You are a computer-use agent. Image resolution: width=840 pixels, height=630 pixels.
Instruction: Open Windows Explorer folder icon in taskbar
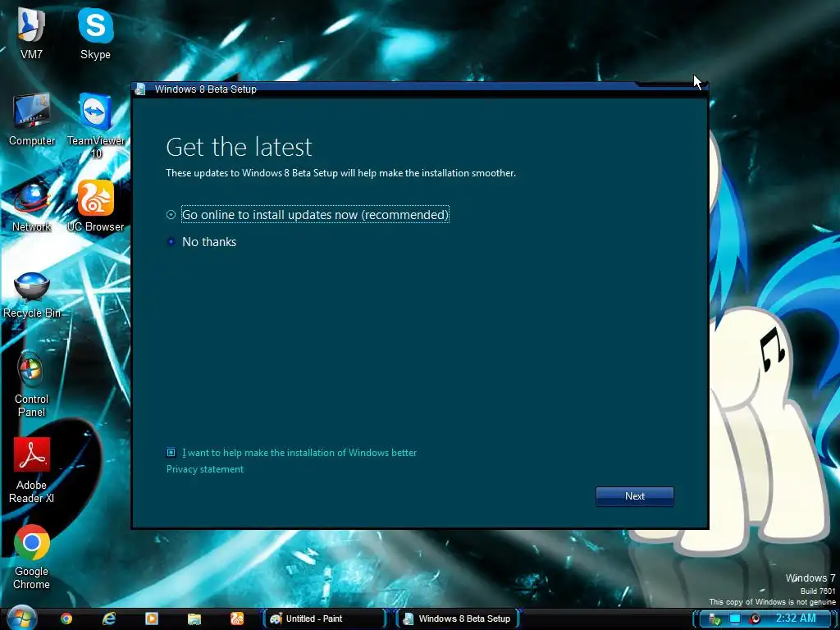[x=194, y=619]
